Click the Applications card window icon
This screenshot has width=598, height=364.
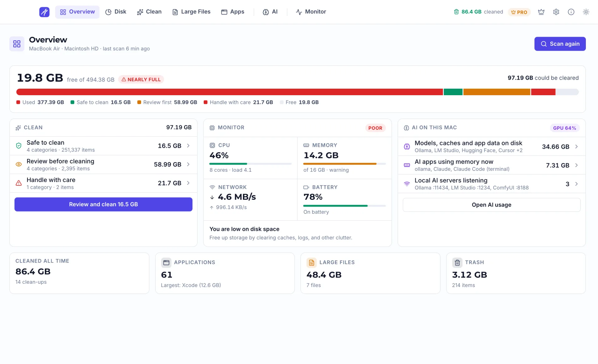pyautogui.click(x=166, y=263)
